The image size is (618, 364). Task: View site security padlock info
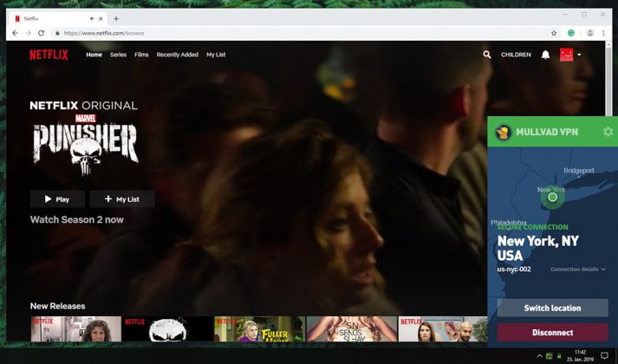click(57, 33)
